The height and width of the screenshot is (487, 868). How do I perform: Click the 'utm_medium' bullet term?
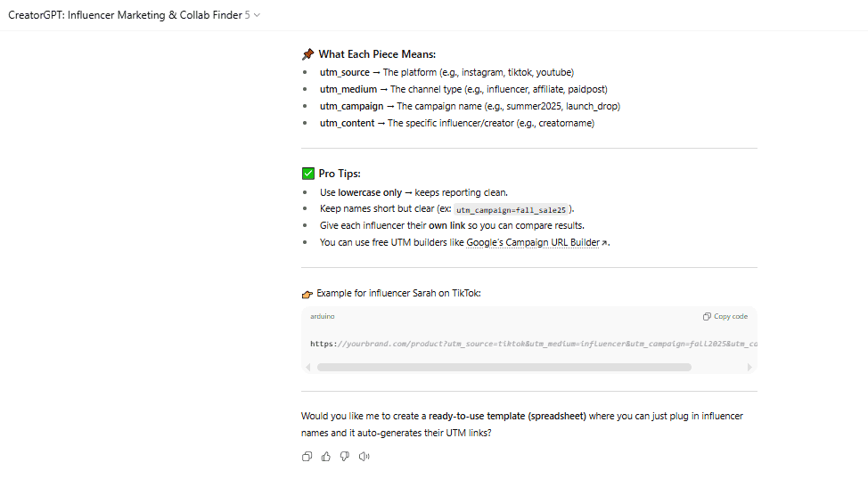click(348, 90)
